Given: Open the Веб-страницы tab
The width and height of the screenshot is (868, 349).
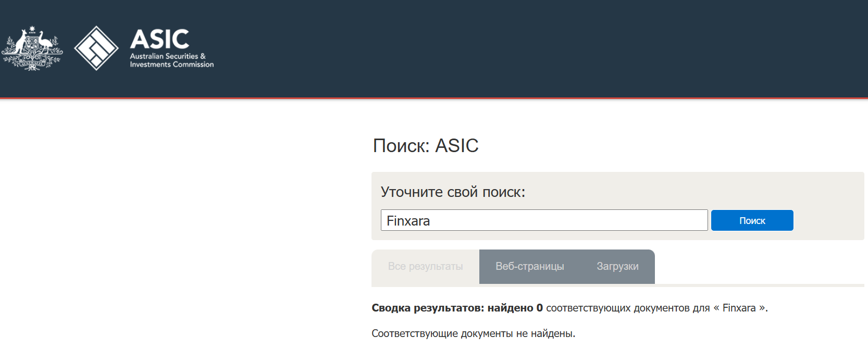Looking at the screenshot, I should pos(529,267).
